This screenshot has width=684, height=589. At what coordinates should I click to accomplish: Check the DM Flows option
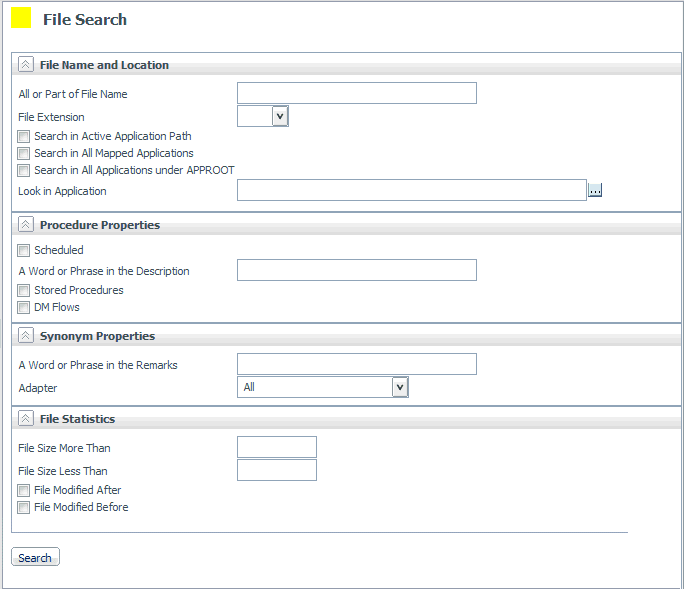24,308
